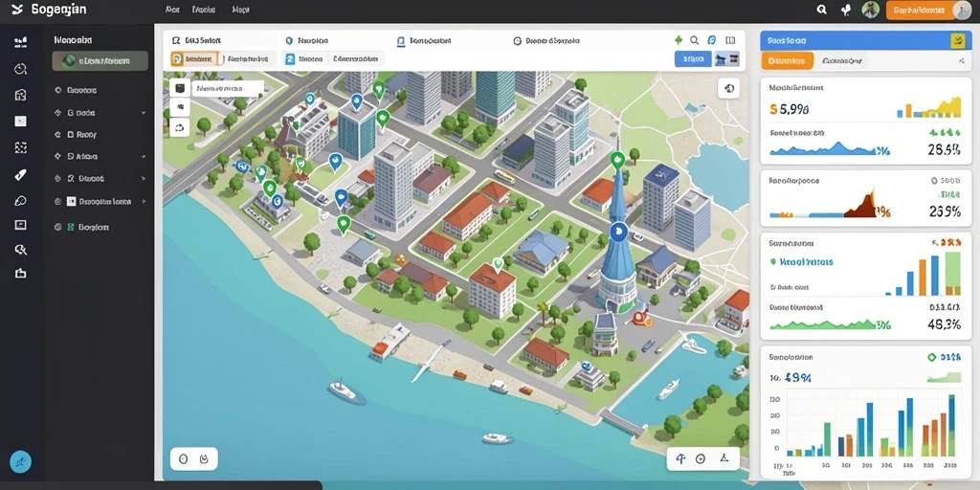Click the top square tool button on the map
The width and height of the screenshot is (980, 490).
(x=180, y=87)
